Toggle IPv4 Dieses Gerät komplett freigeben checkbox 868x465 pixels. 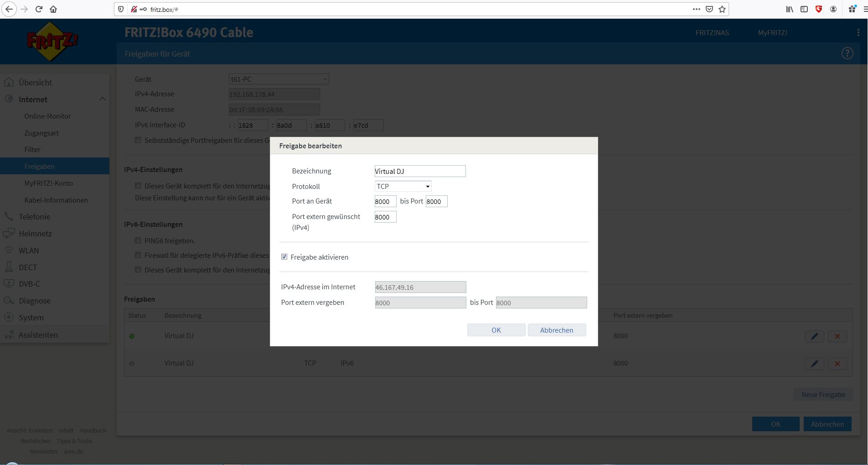(x=138, y=186)
